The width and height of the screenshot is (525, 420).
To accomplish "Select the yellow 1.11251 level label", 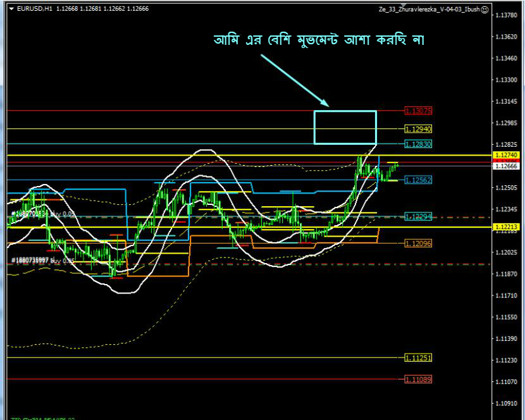I will [418, 358].
